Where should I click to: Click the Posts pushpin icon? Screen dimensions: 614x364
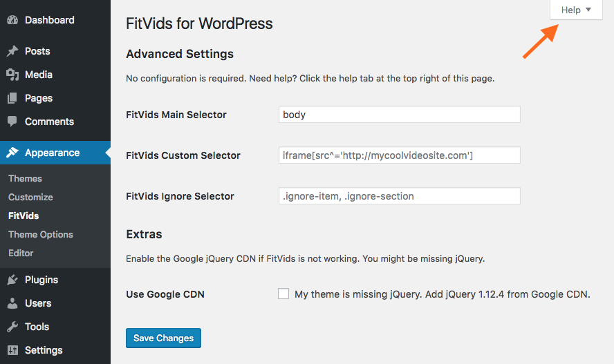12,51
